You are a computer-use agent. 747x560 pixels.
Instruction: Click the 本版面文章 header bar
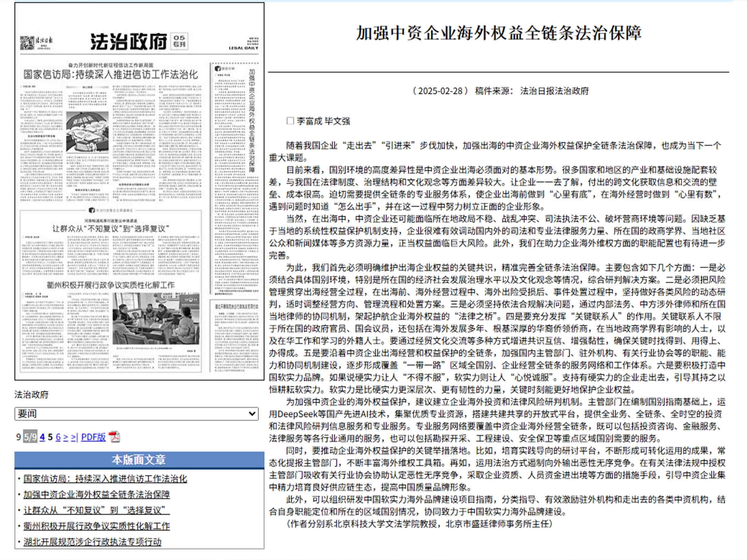(x=139, y=460)
